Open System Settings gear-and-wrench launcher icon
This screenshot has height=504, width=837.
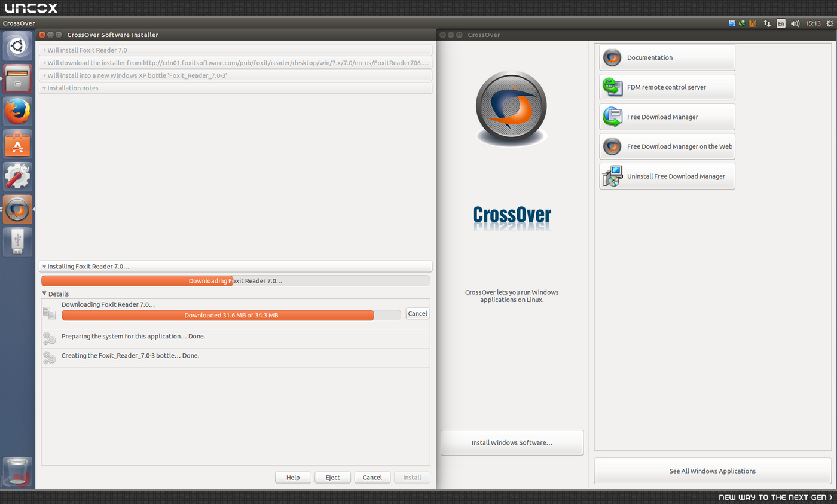[x=17, y=176]
